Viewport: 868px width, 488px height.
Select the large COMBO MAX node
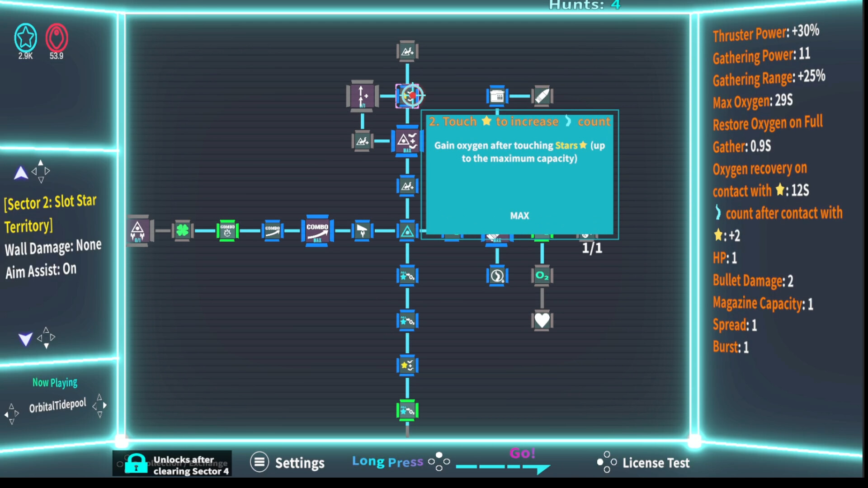(317, 231)
